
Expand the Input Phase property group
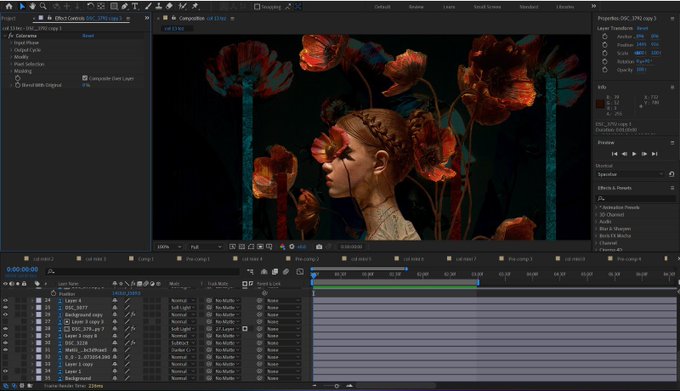click(x=11, y=43)
